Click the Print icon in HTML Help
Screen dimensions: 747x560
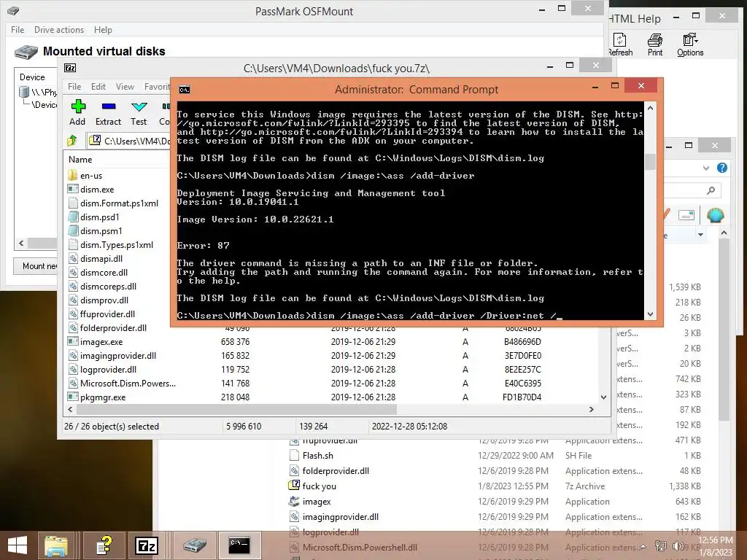coord(655,39)
